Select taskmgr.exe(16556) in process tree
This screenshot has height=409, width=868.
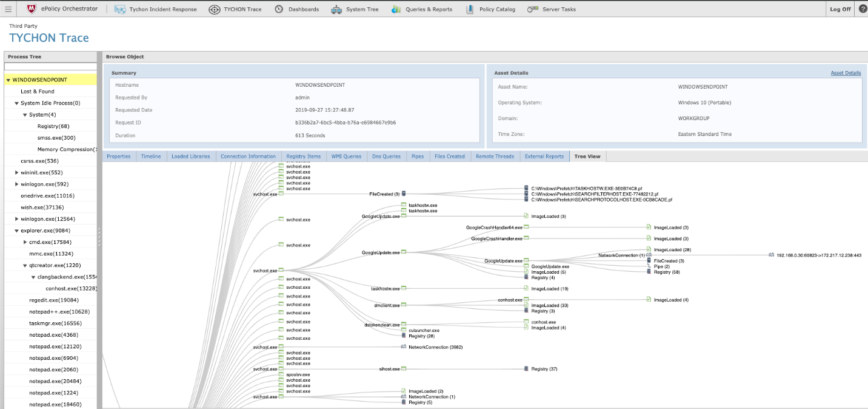(x=55, y=323)
